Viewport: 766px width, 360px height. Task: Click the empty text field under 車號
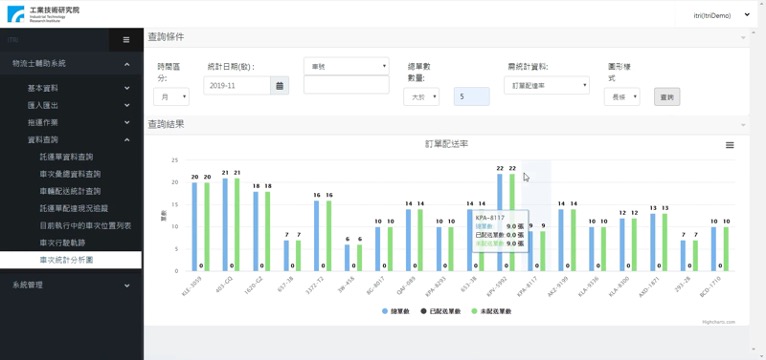(x=346, y=85)
